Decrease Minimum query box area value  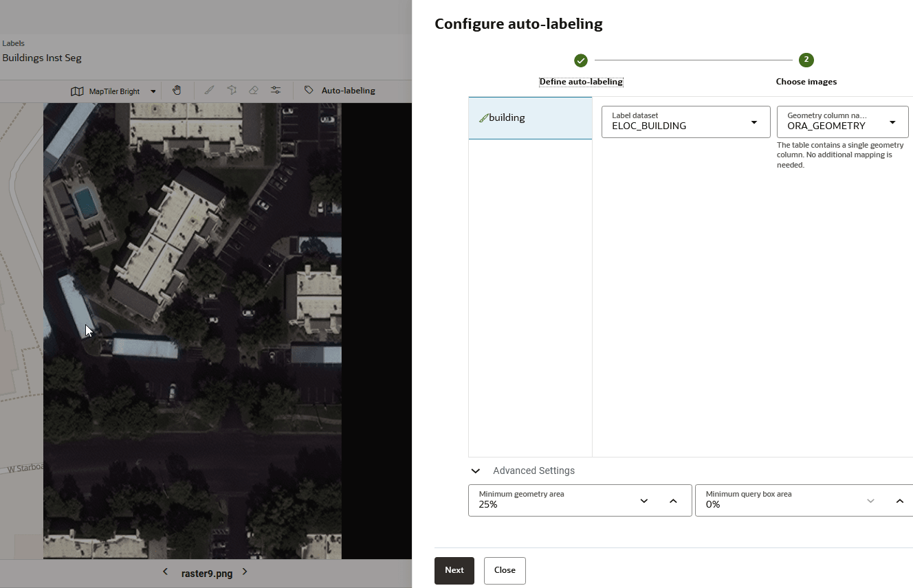pyautogui.click(x=870, y=500)
